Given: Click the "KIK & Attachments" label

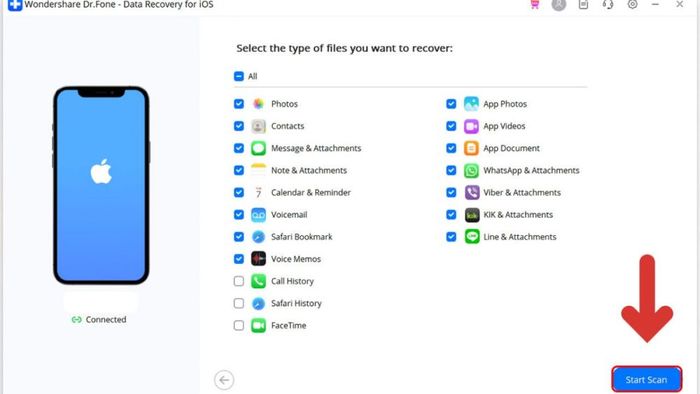Looking at the screenshot, I should [518, 215].
